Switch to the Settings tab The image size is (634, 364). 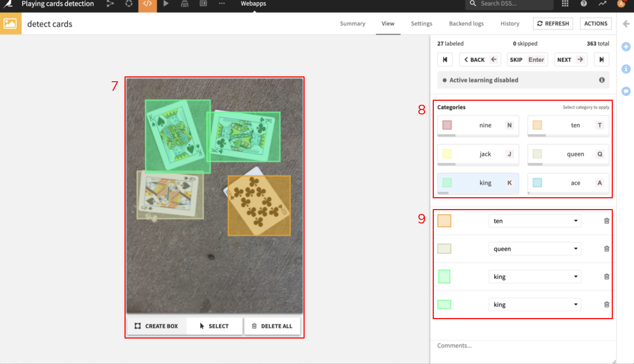(x=422, y=24)
